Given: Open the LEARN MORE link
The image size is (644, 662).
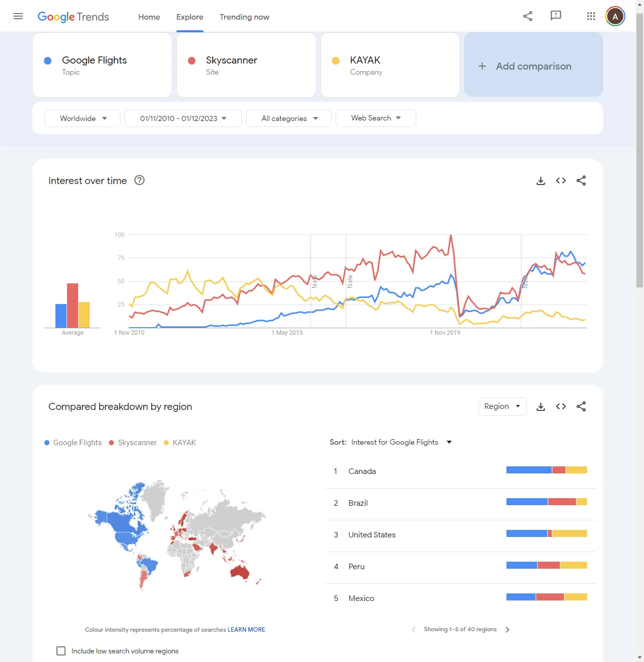Looking at the screenshot, I should point(246,630).
